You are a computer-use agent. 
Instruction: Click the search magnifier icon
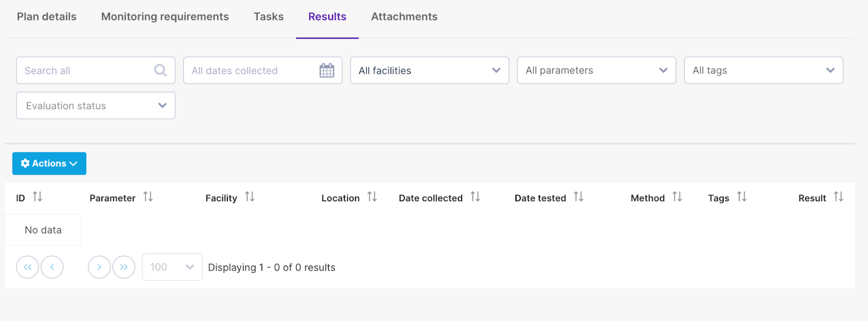pyautogui.click(x=161, y=70)
